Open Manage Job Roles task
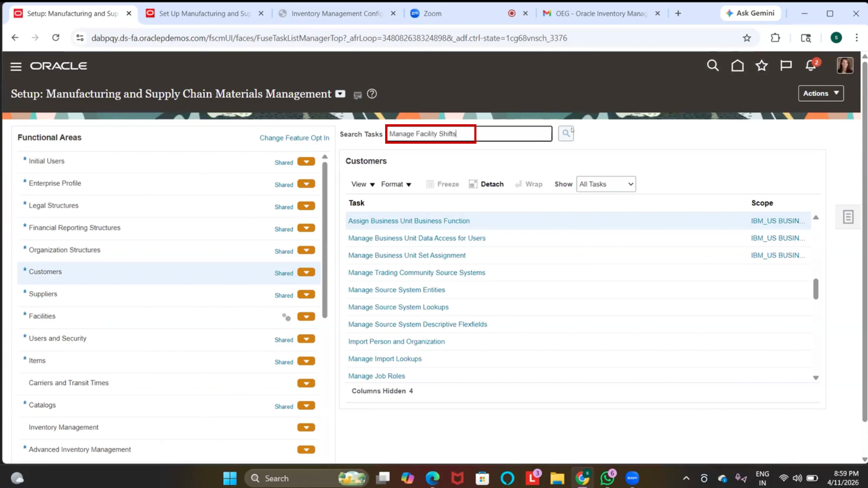The width and height of the screenshot is (868, 488). pyautogui.click(x=377, y=376)
